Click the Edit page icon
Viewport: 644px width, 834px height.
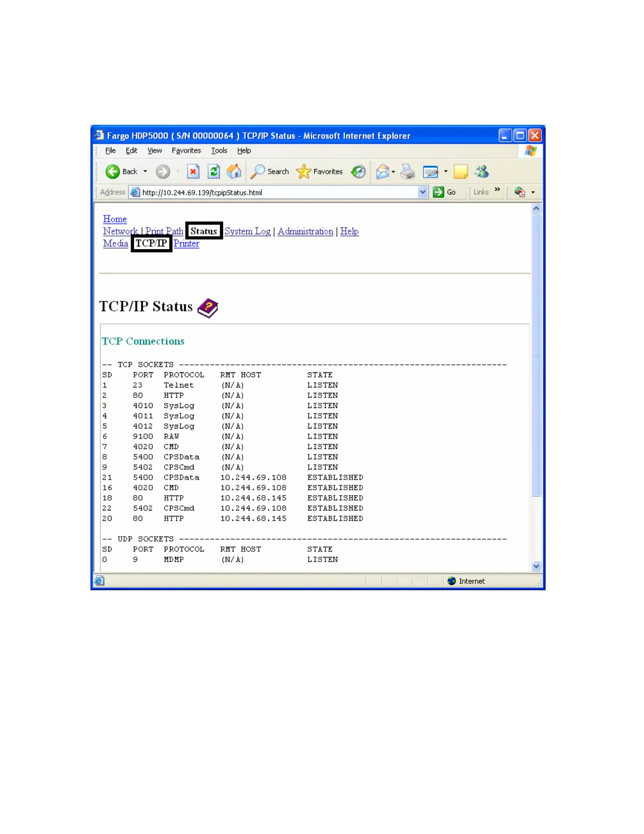tap(430, 172)
